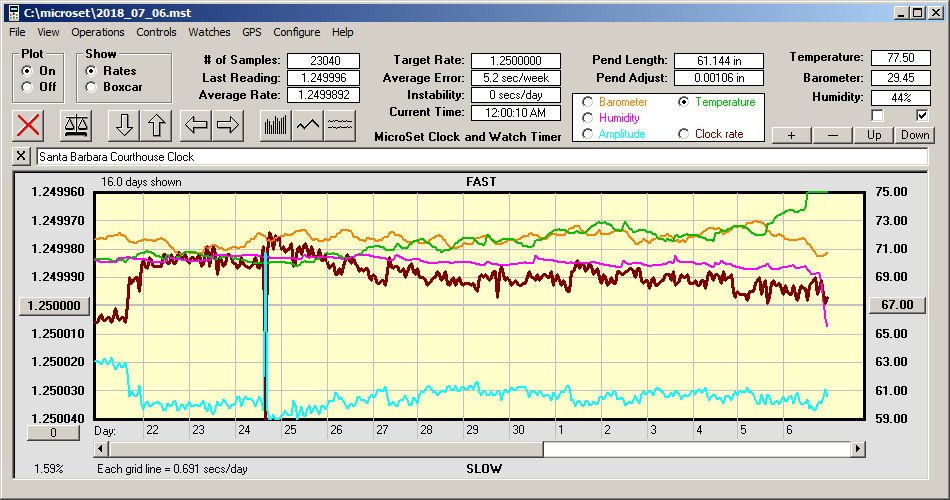The width and height of the screenshot is (950, 500).
Task: Click the Current Time field
Action: [x=516, y=112]
